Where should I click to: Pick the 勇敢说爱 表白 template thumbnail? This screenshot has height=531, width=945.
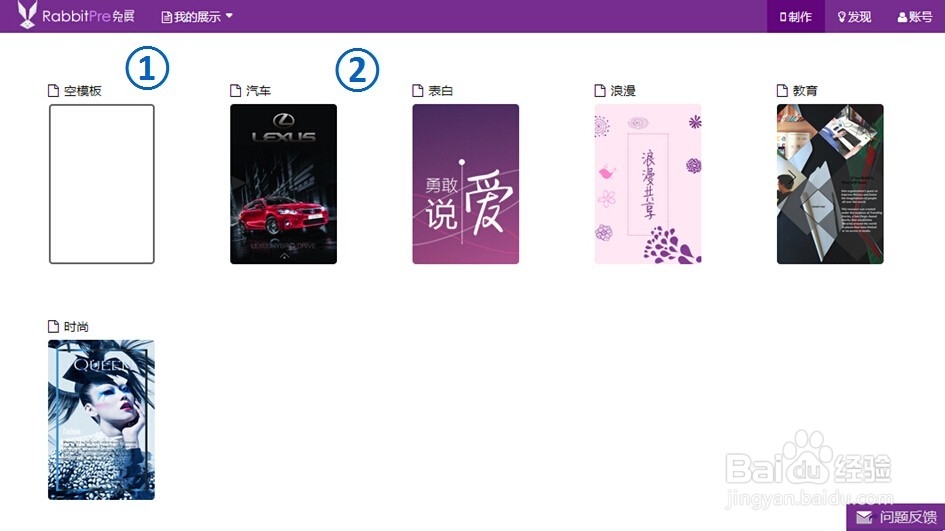click(465, 184)
